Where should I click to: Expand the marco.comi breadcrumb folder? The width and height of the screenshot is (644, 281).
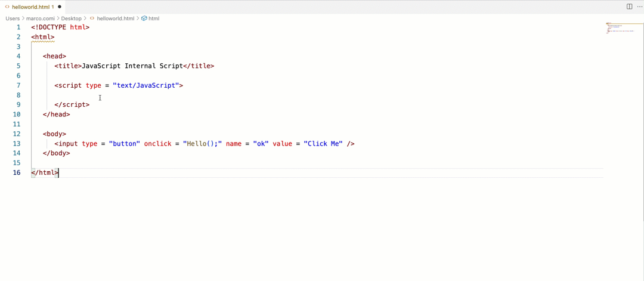tap(41, 18)
